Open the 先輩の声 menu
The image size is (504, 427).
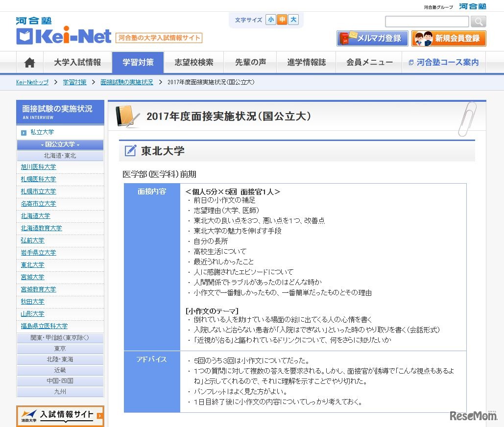pyautogui.click(x=250, y=62)
